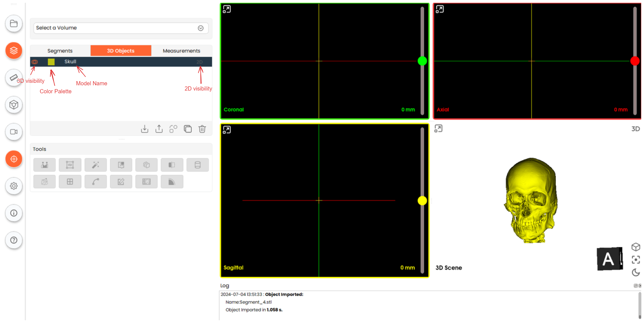The image size is (644, 323).
Task: Open the Select a Volume dropdown
Action: (x=121, y=28)
